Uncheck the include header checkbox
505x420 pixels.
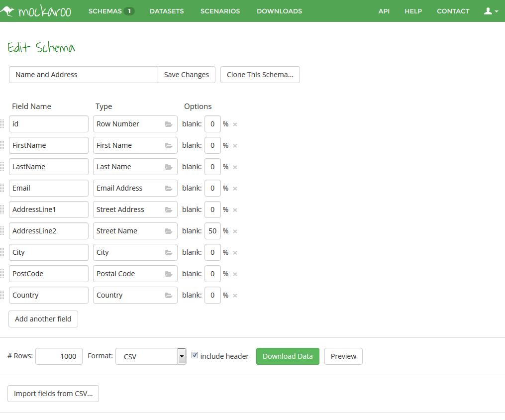(195, 355)
